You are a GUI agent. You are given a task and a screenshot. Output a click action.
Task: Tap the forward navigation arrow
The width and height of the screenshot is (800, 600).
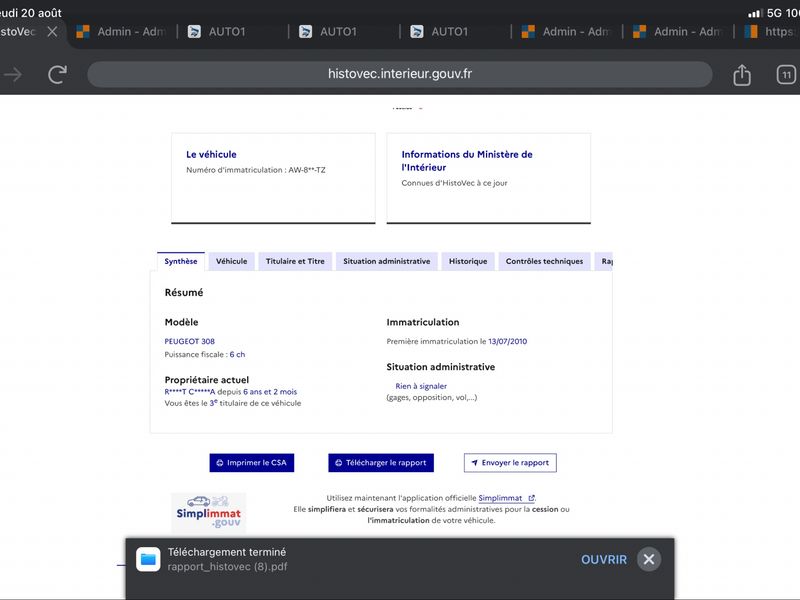coord(13,75)
